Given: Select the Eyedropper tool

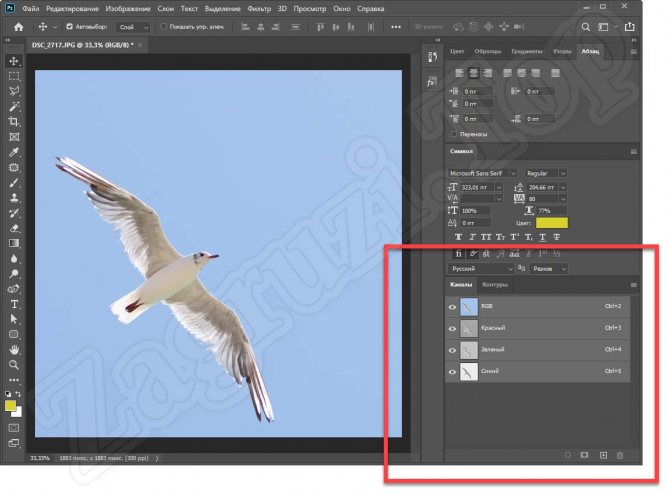Looking at the screenshot, I should [x=14, y=152].
